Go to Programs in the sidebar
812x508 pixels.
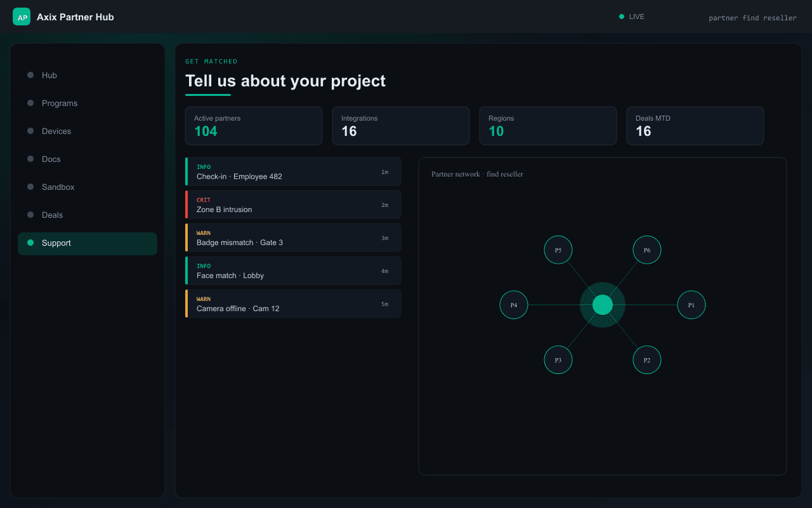(88, 103)
